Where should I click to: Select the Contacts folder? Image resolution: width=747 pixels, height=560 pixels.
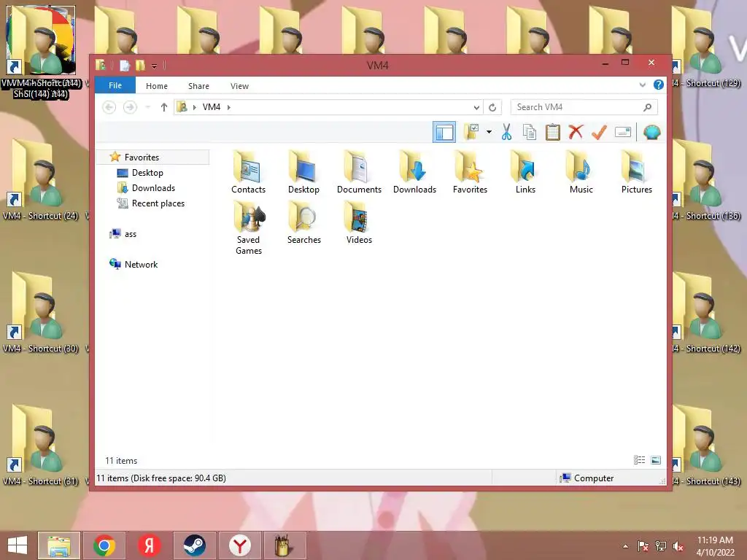(x=248, y=172)
